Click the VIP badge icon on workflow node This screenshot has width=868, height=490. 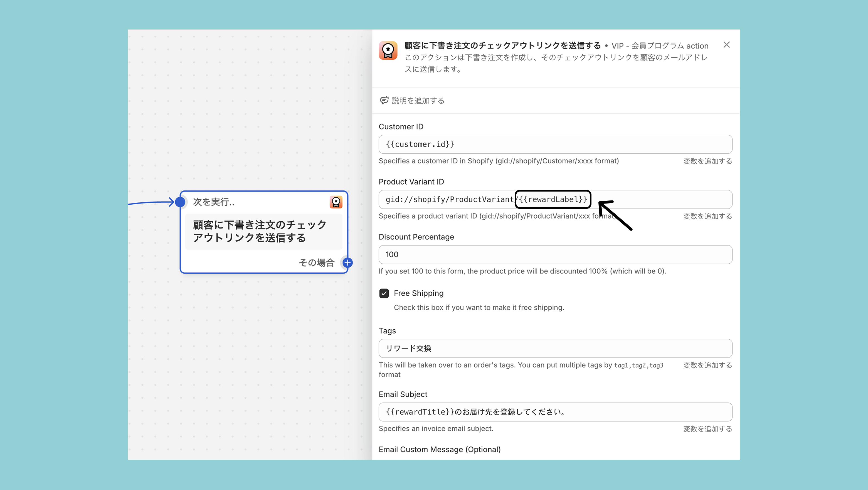point(336,202)
